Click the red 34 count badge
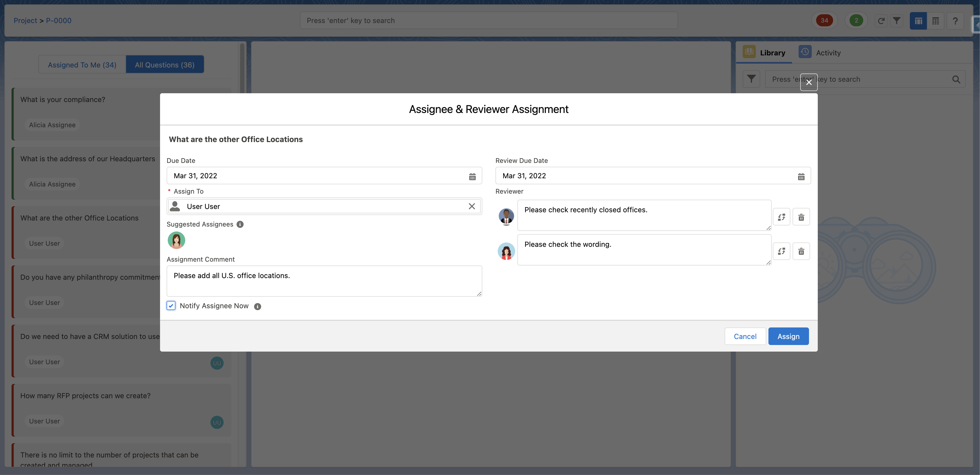This screenshot has height=475, width=980. click(x=824, y=21)
